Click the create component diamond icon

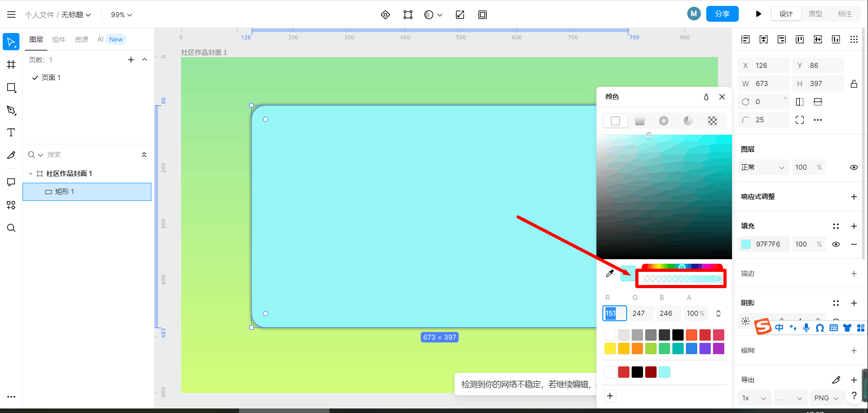(385, 15)
